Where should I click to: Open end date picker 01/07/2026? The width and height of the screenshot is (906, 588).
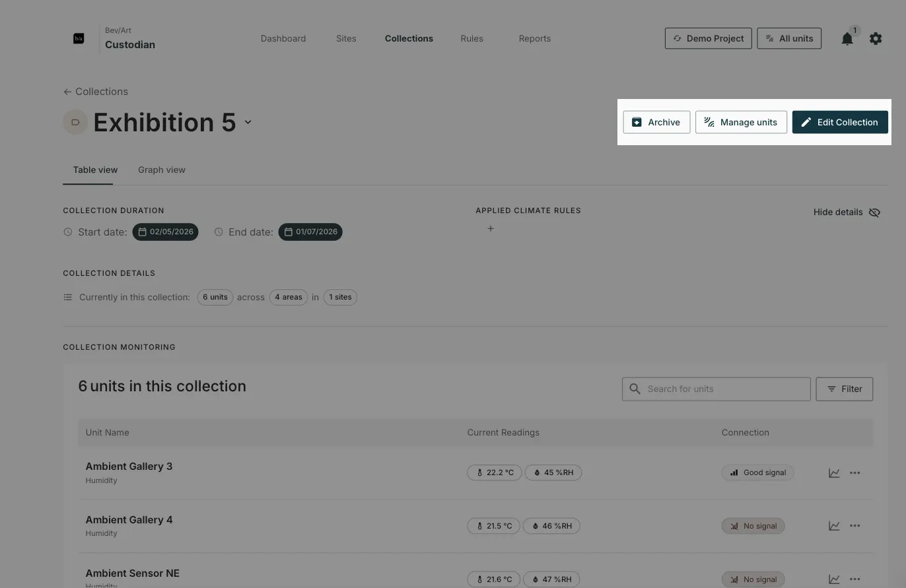310,232
